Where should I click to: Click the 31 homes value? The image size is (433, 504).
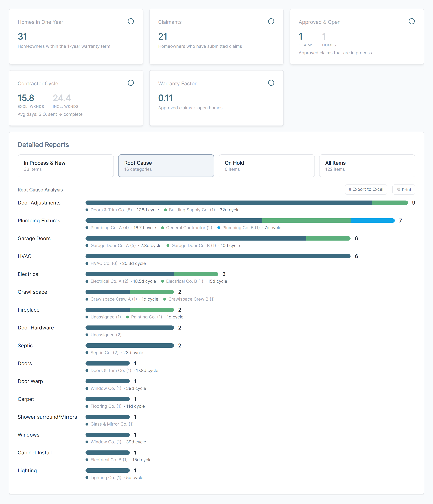click(x=22, y=36)
